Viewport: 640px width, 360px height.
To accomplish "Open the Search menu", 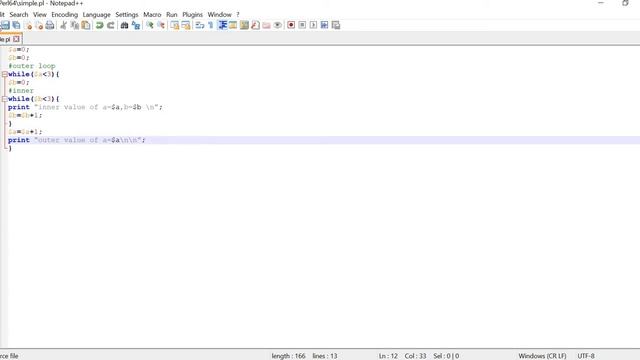I will point(19,15).
